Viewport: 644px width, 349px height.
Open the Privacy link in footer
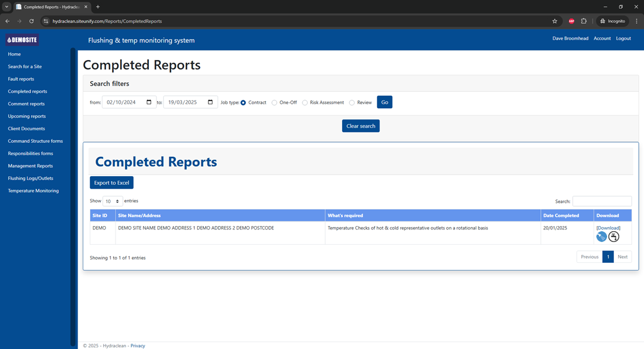click(138, 346)
